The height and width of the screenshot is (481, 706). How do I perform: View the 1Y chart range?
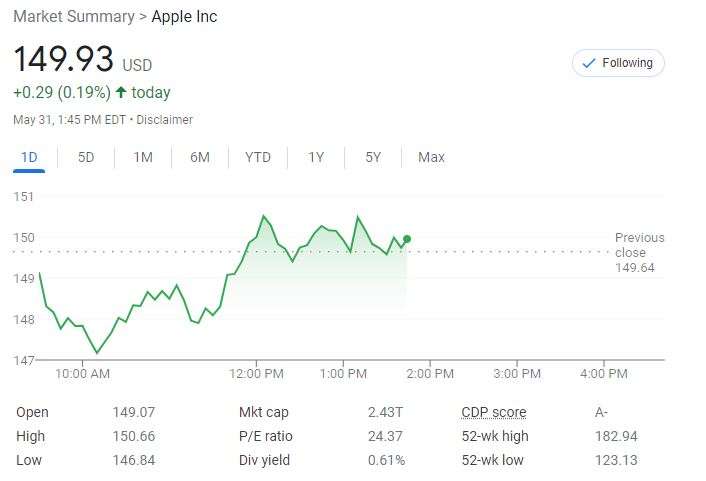coord(316,157)
